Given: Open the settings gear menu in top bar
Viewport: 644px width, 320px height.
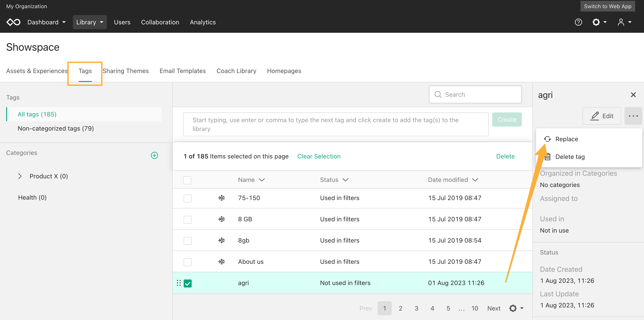Looking at the screenshot, I should (x=599, y=22).
